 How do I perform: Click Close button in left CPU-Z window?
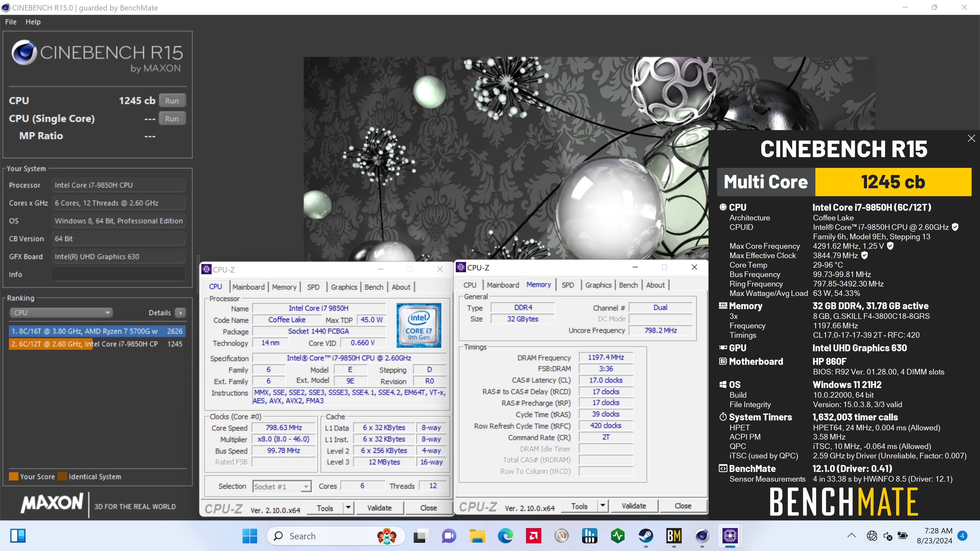[428, 508]
